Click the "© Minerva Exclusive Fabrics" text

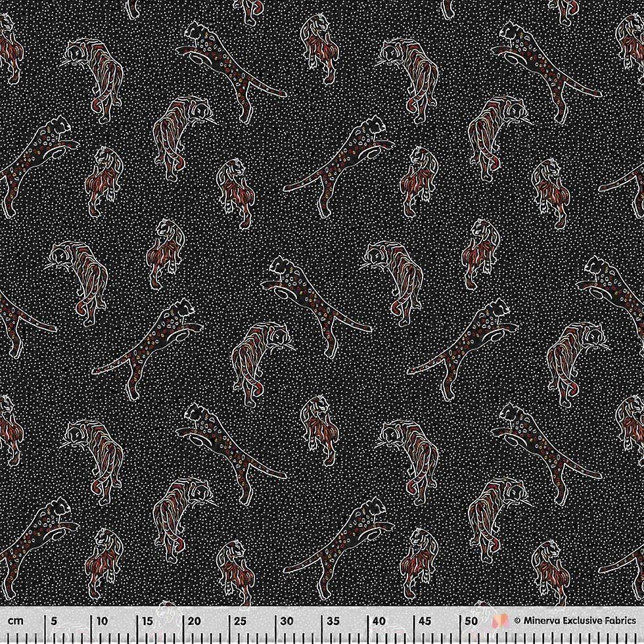point(575,620)
